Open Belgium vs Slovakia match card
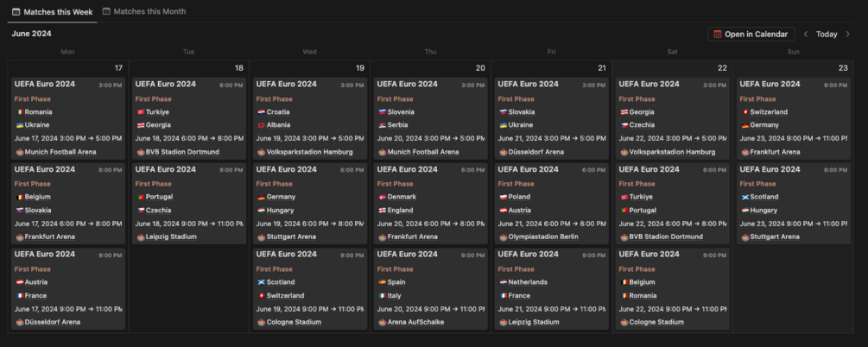868x347 pixels. (68, 204)
